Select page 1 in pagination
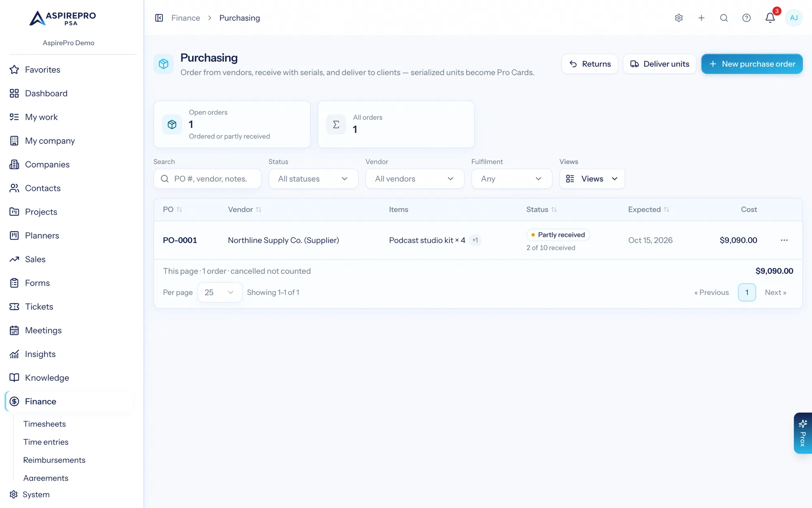This screenshot has height=508, width=812. 747,293
